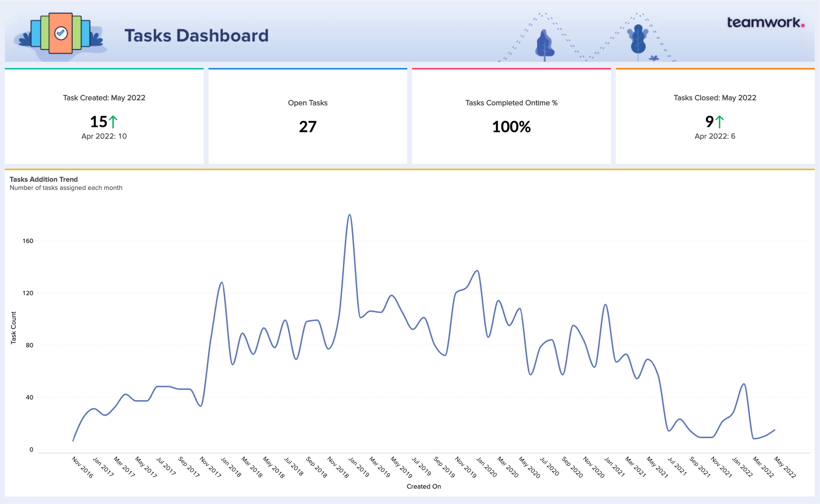Click green up arrow beside 15

(114, 122)
